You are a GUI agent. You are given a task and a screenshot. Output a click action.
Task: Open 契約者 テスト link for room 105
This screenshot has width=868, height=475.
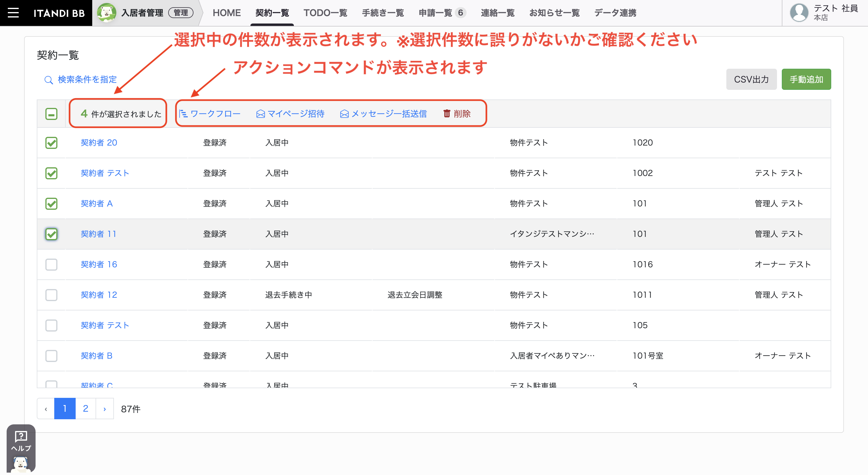[105, 326]
